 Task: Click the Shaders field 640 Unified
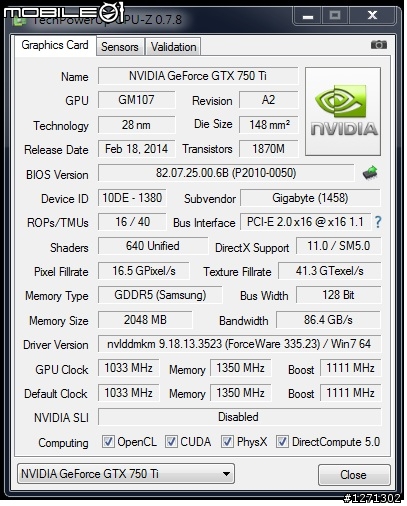[153, 246]
